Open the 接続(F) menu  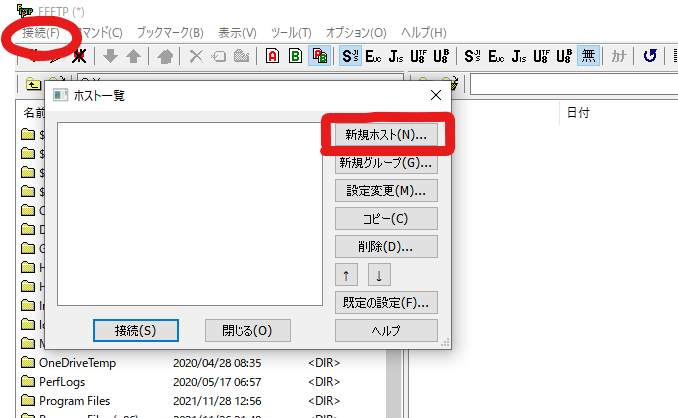click(x=41, y=32)
